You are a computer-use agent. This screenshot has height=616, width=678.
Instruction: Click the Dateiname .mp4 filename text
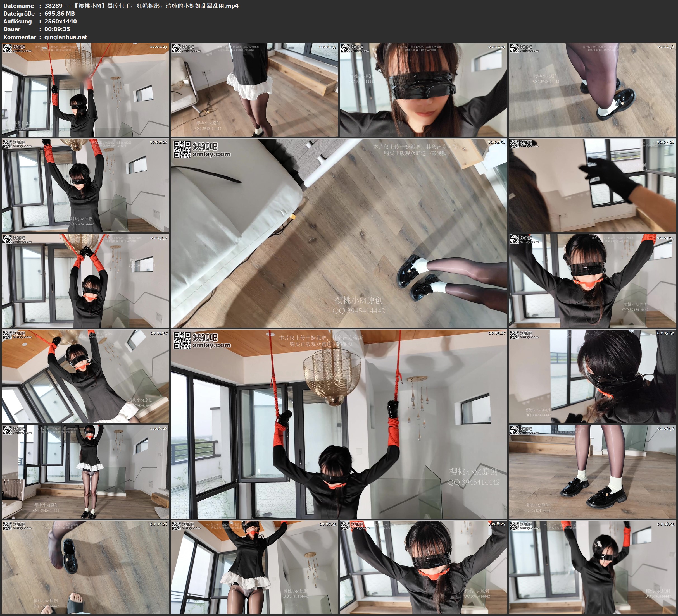click(141, 6)
